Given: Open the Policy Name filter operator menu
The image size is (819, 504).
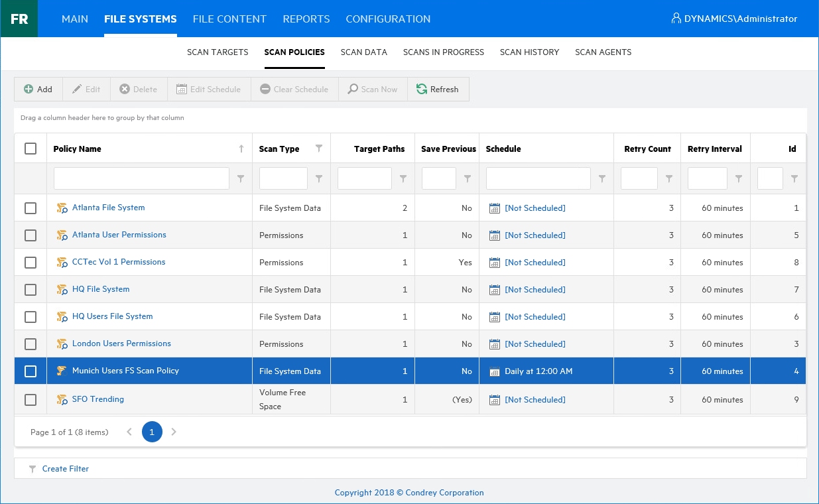Looking at the screenshot, I should pyautogui.click(x=241, y=178).
